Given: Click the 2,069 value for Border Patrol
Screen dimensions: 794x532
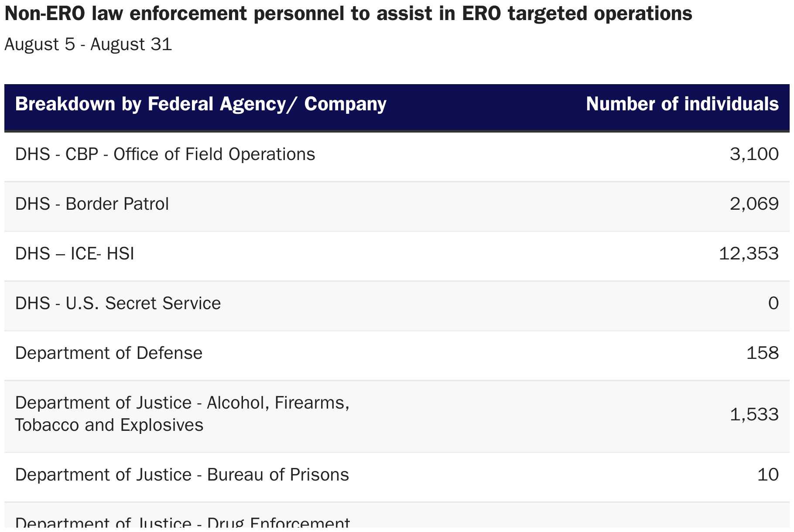Looking at the screenshot, I should [754, 204].
